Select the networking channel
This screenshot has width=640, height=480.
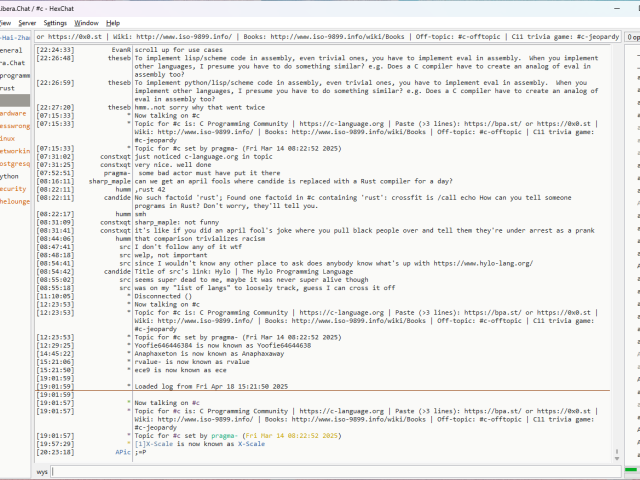14,151
